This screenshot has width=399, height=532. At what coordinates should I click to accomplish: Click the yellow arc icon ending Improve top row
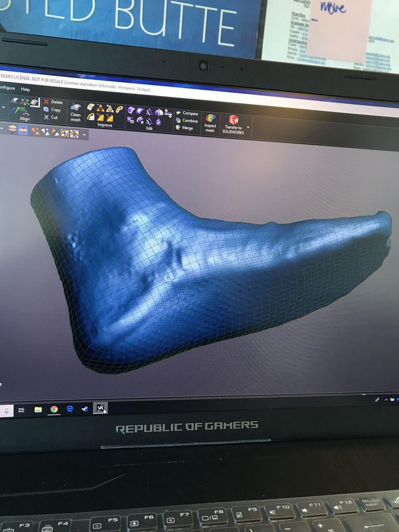pyautogui.click(x=119, y=110)
